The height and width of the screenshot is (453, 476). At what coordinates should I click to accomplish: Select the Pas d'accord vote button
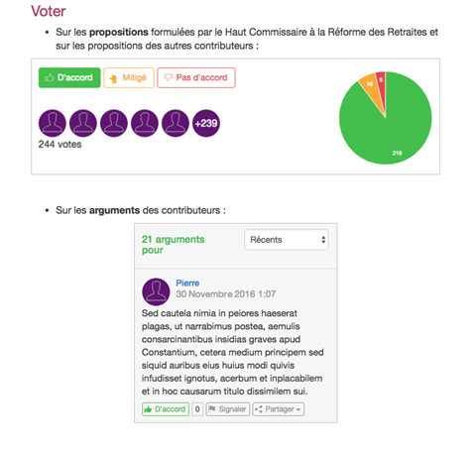click(x=196, y=77)
